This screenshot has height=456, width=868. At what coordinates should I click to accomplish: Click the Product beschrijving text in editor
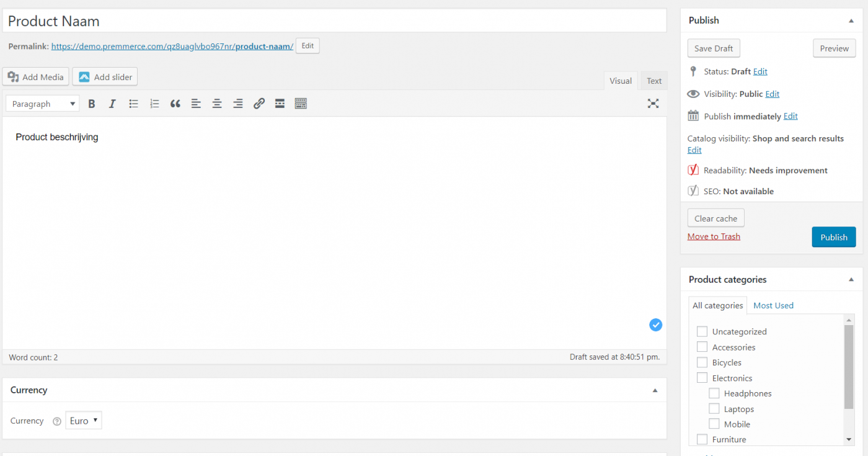57,137
